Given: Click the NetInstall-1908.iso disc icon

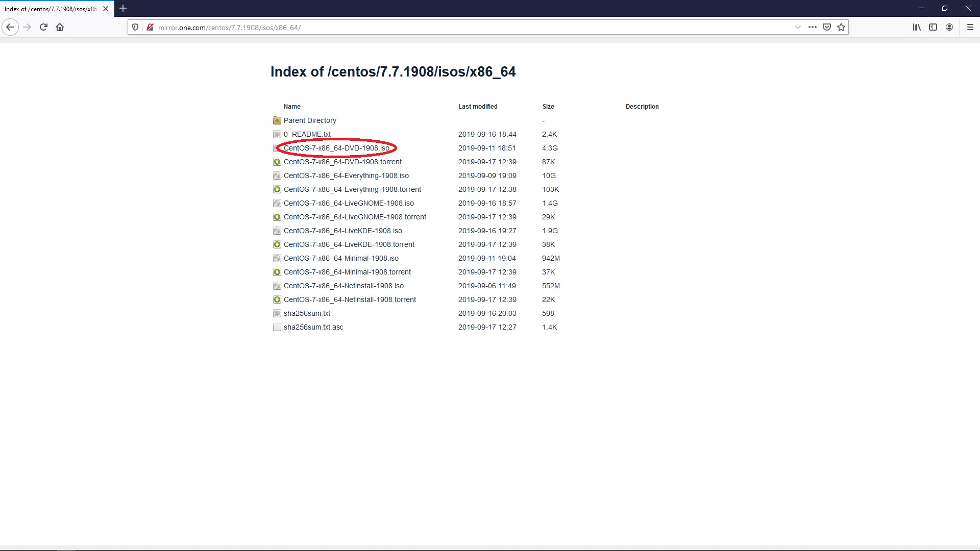Looking at the screenshot, I should pyautogui.click(x=277, y=286).
